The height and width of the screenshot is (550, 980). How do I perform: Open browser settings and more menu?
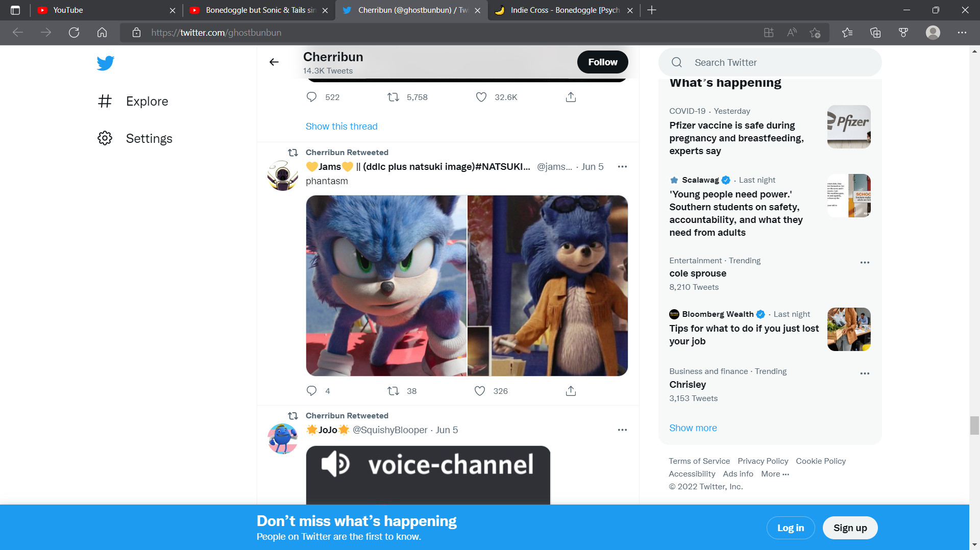(962, 33)
